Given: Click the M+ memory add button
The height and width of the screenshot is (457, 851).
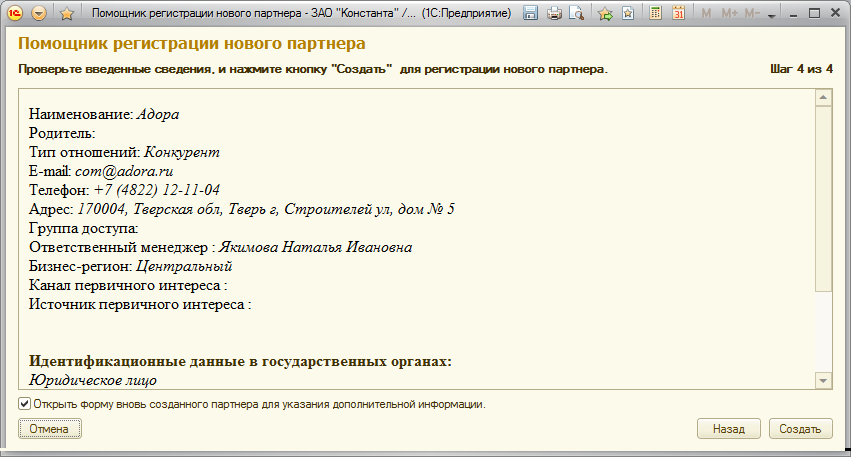Looking at the screenshot, I should pos(729,13).
